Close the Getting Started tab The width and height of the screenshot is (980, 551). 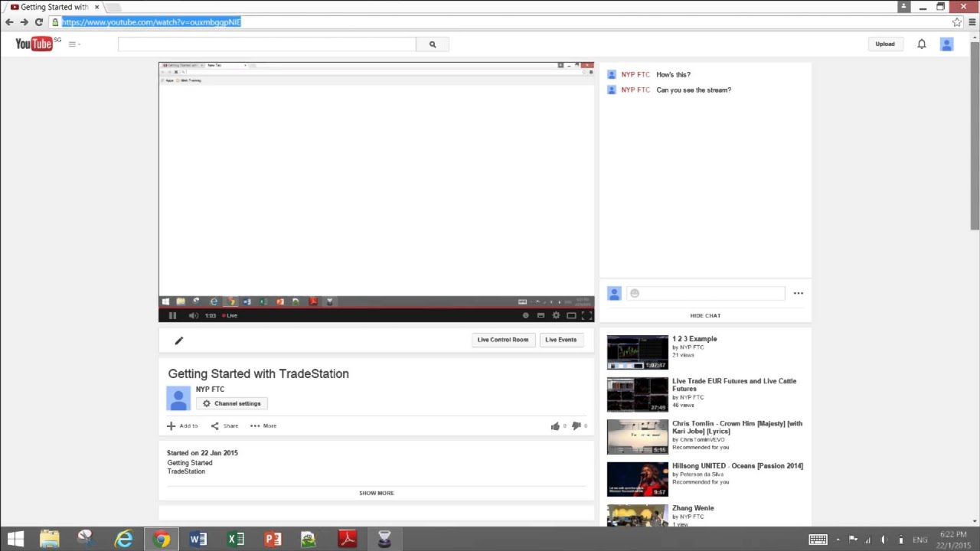96,7
